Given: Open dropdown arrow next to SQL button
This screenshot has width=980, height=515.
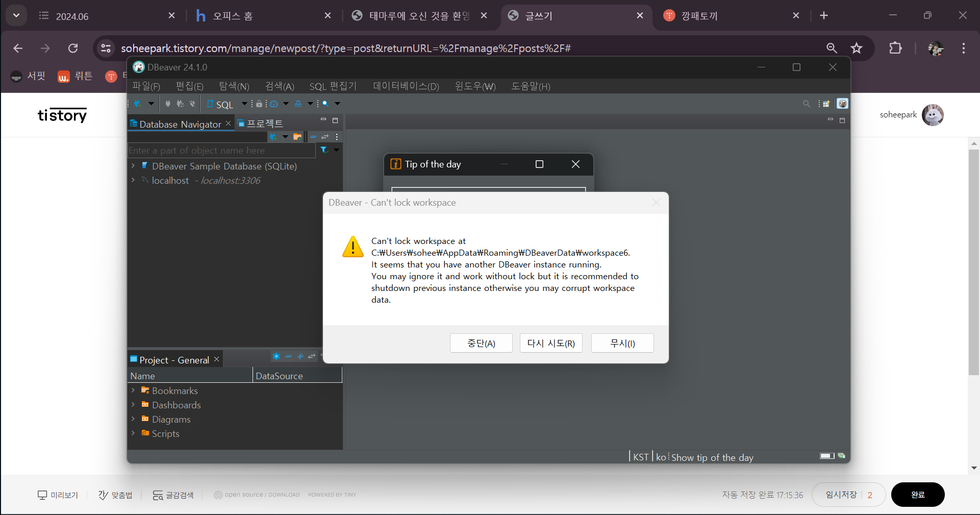Looking at the screenshot, I should (244, 104).
